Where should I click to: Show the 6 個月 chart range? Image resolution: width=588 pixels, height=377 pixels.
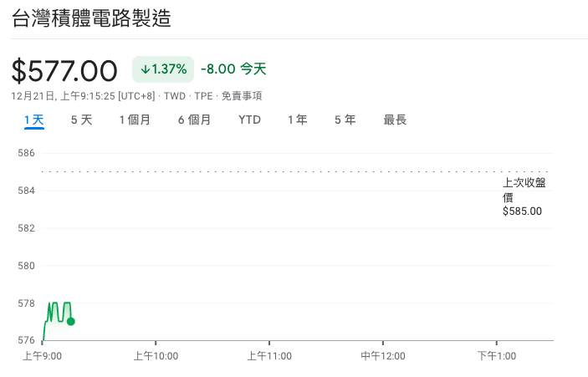194,120
